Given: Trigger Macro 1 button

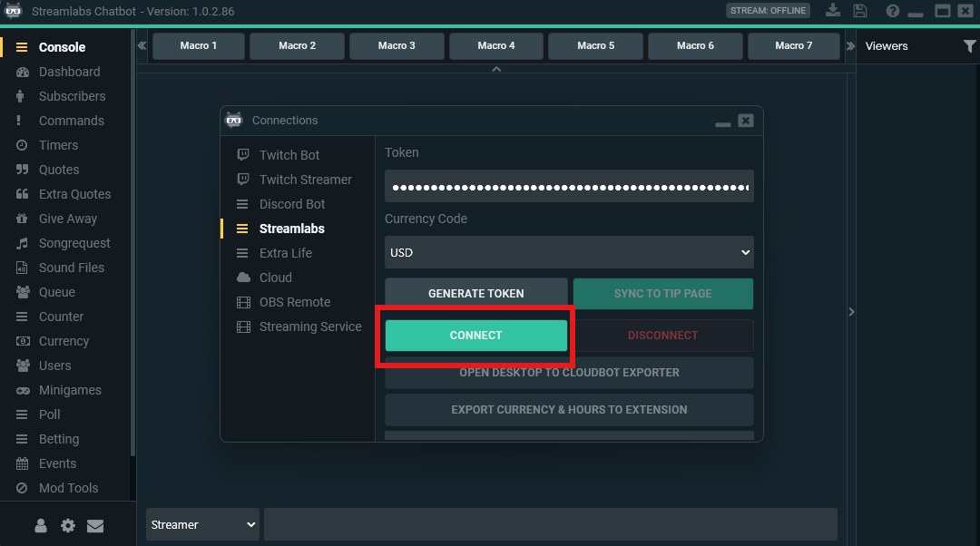Looking at the screenshot, I should (x=198, y=46).
